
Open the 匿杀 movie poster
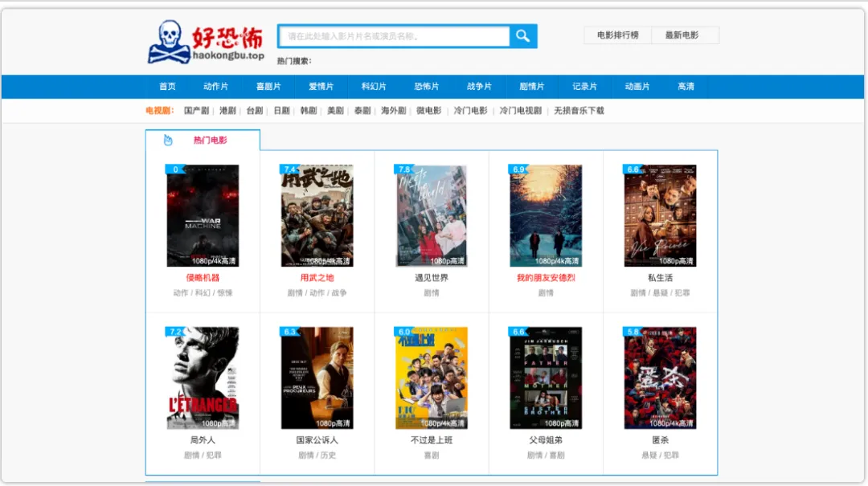click(661, 378)
